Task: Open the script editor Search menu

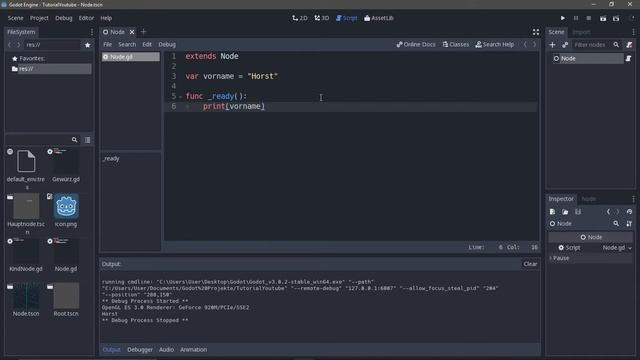Action: (x=127, y=44)
